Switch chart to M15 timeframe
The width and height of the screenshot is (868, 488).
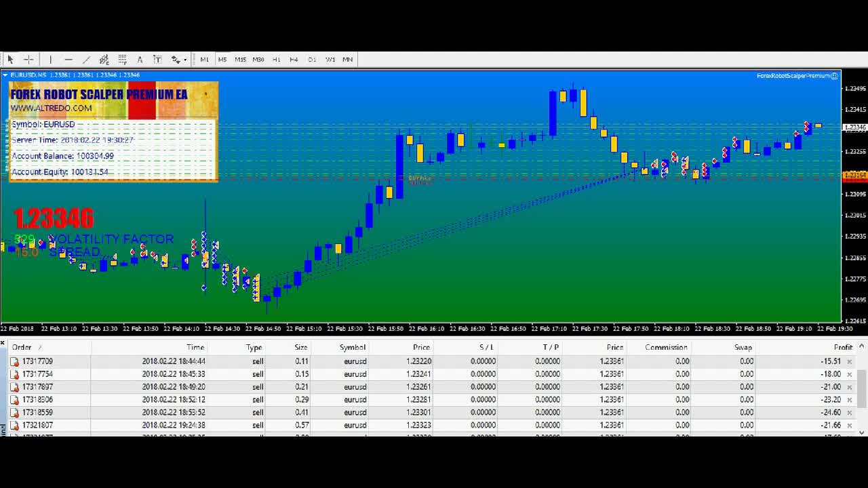240,60
